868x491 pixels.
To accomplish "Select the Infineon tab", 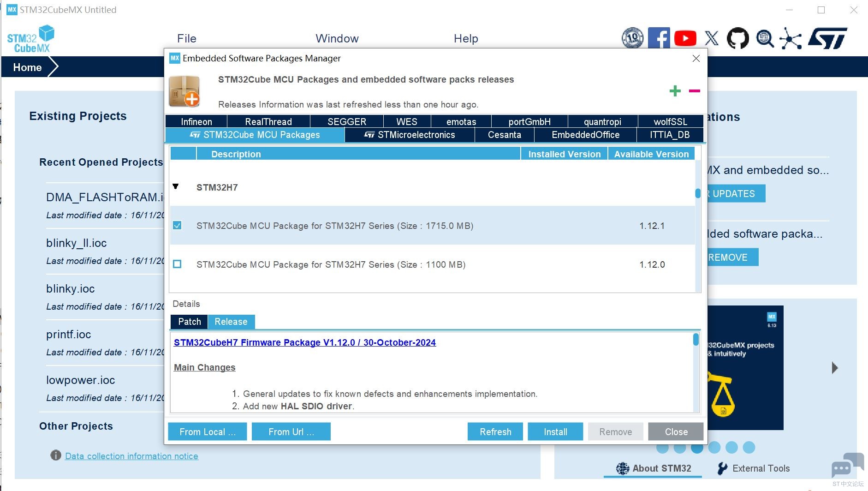I will (x=196, y=121).
